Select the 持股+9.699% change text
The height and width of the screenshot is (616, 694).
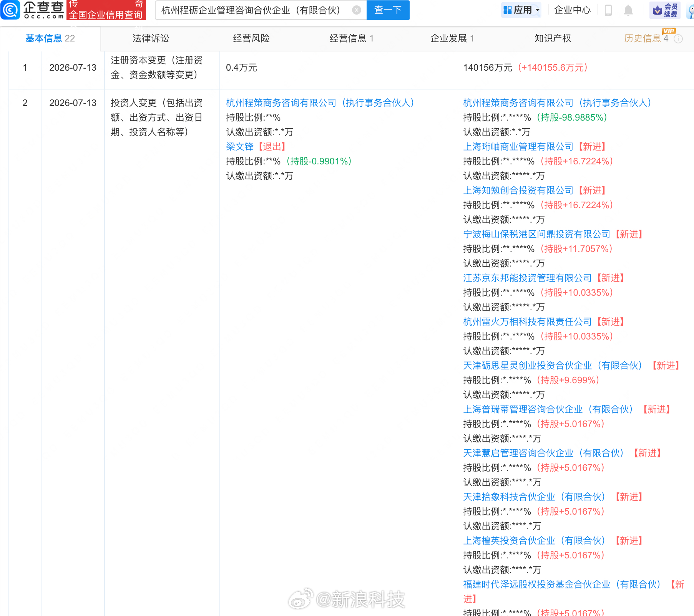click(568, 380)
